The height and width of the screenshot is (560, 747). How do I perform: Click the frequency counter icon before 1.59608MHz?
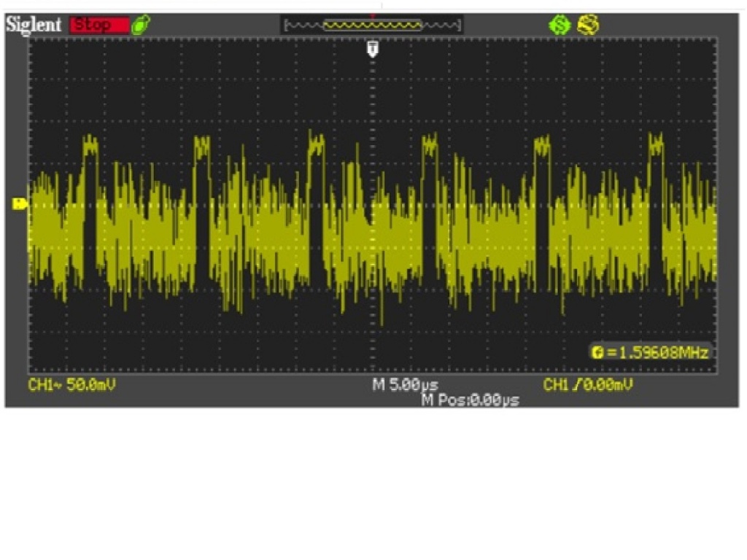[599, 353]
